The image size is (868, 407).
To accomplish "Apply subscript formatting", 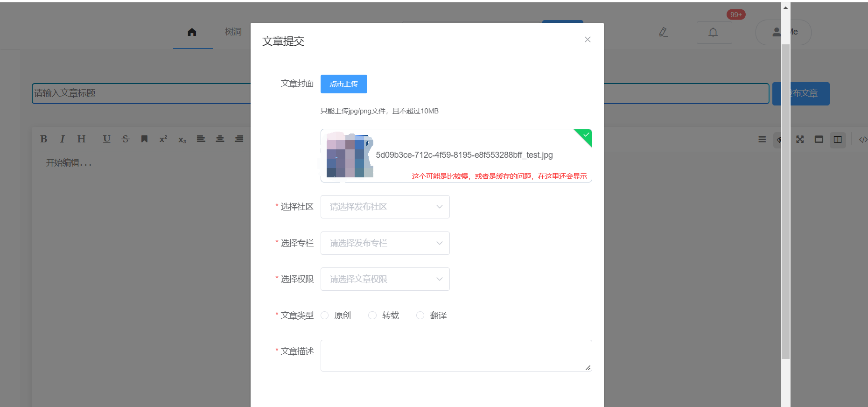I will 182,140.
